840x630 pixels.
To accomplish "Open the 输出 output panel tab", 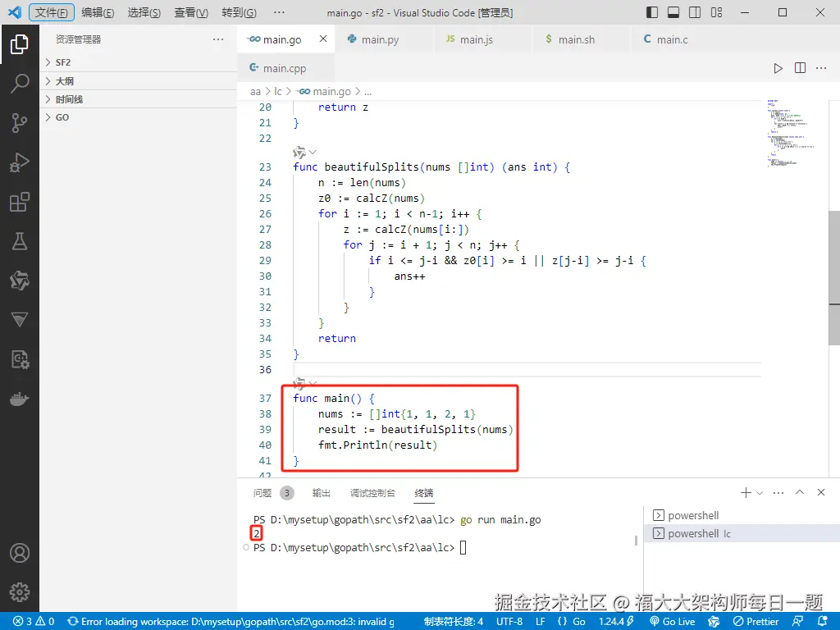I will coord(322,493).
